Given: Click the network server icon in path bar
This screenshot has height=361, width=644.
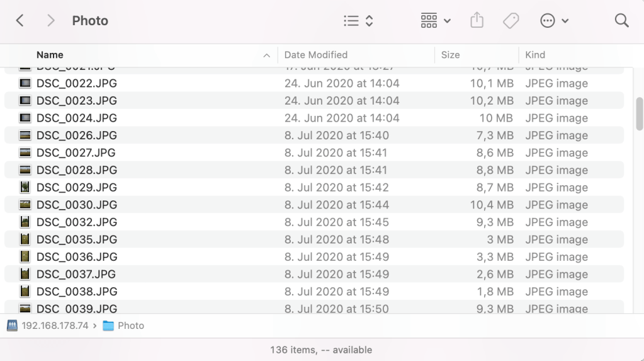Looking at the screenshot, I should pyautogui.click(x=13, y=326).
